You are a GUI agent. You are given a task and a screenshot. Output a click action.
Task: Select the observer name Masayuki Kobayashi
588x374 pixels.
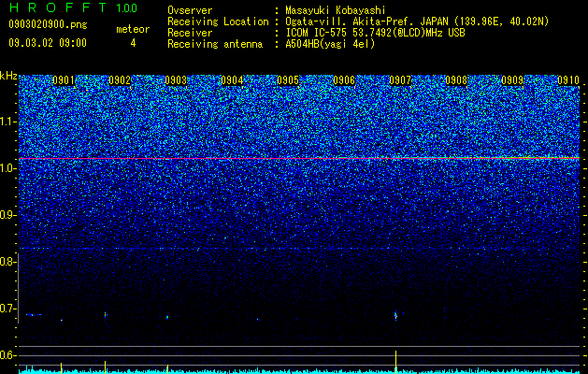(x=335, y=10)
